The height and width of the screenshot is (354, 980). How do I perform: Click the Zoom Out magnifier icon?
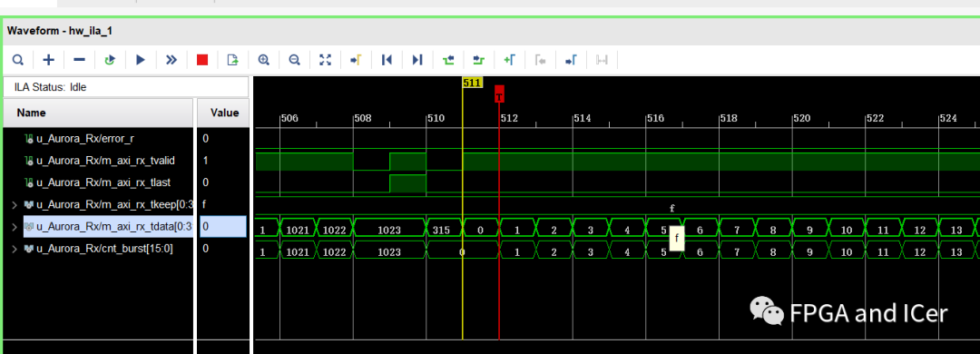pyautogui.click(x=294, y=60)
